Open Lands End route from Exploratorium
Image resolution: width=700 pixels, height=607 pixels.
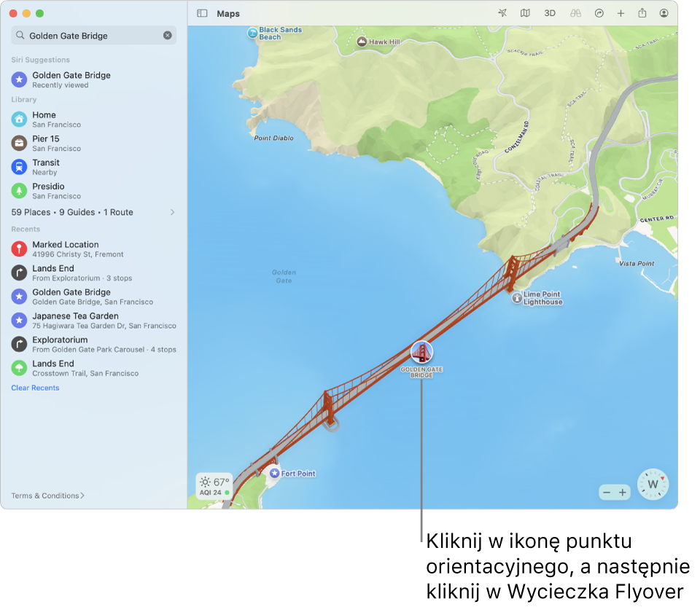click(x=94, y=273)
